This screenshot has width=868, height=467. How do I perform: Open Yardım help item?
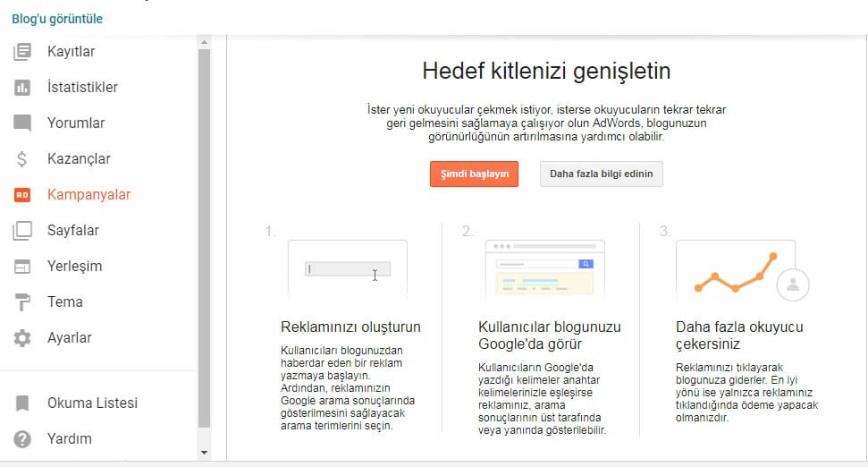(x=70, y=438)
